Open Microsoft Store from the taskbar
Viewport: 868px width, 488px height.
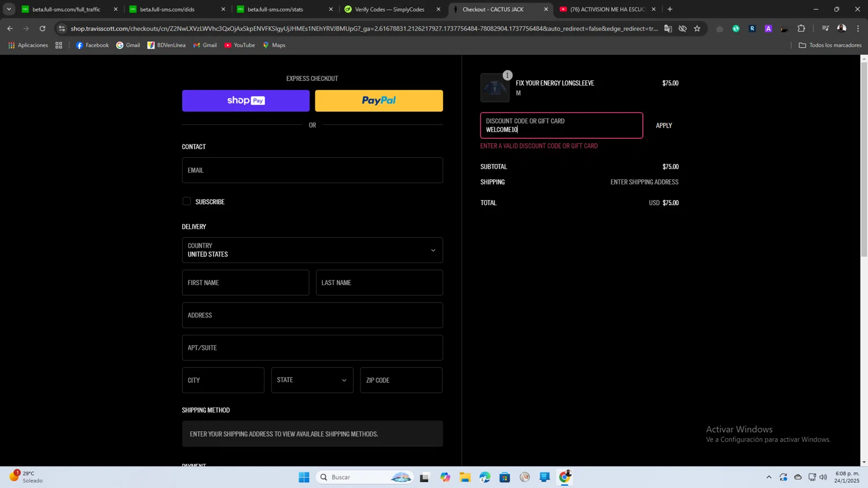(505, 477)
